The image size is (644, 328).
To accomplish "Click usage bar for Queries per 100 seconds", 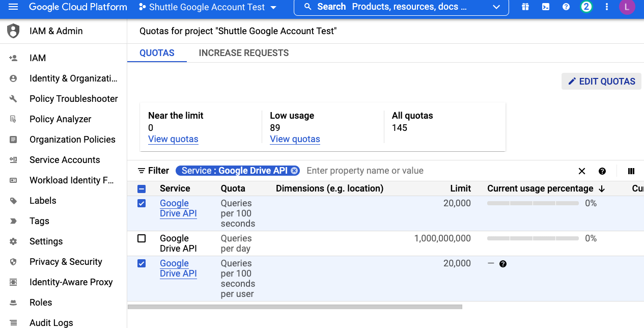I will 533,203.
